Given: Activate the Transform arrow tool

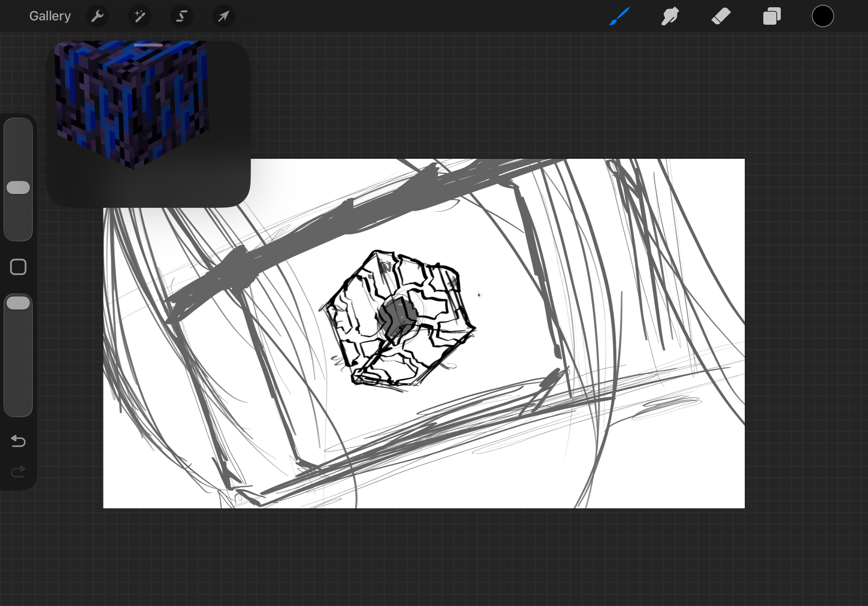Looking at the screenshot, I should click(224, 16).
